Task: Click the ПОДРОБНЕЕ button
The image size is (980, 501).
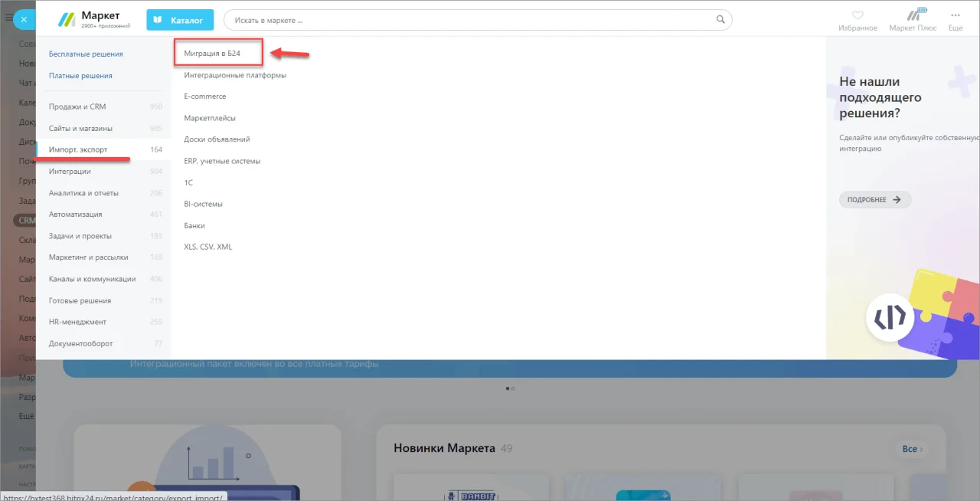Action: point(875,200)
